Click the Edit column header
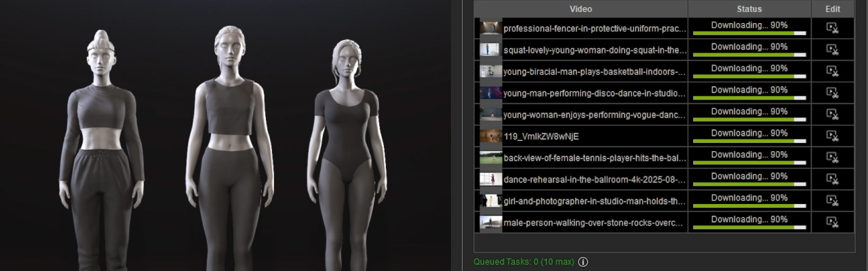Image resolution: width=868 pixels, height=271 pixels. tap(833, 9)
